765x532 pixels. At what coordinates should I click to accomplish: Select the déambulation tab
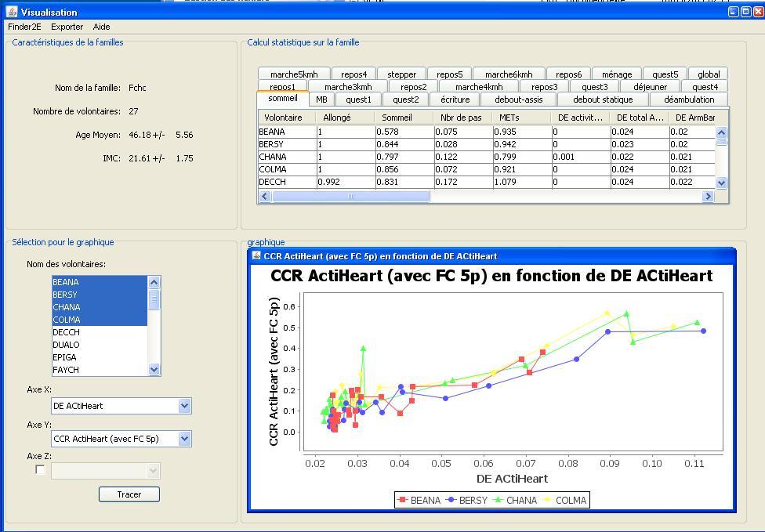(689, 100)
